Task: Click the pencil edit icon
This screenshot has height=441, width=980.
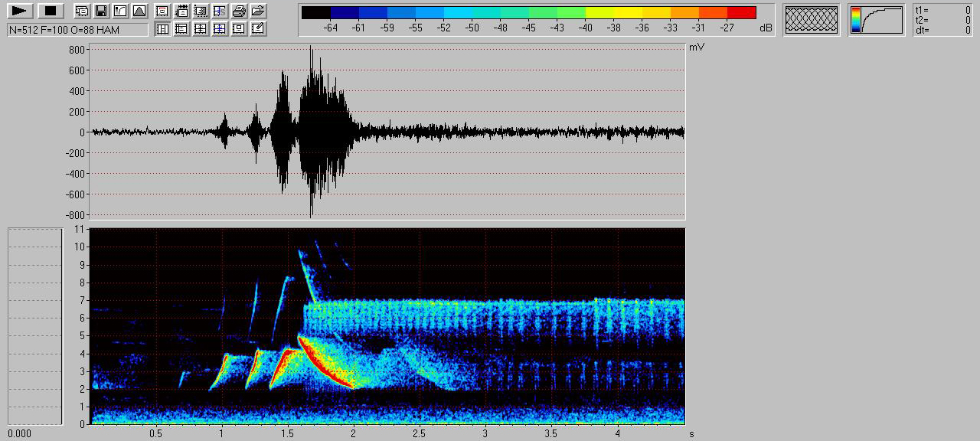Action: tap(258, 29)
